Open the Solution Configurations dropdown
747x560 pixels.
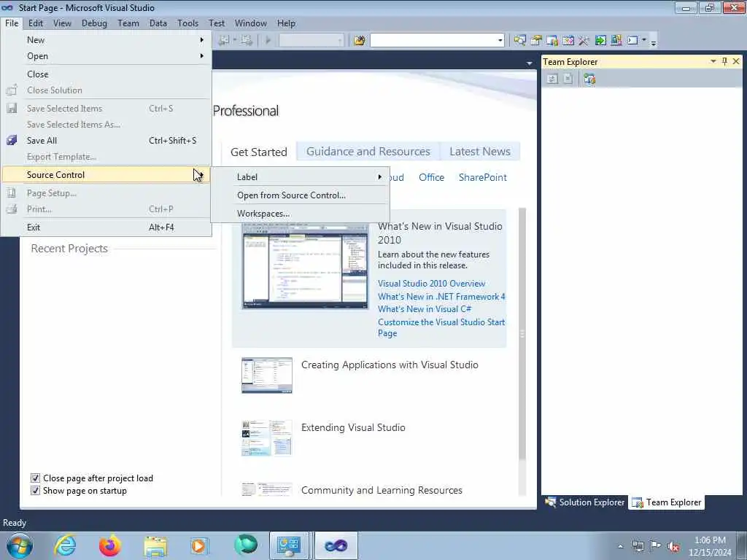pos(340,41)
